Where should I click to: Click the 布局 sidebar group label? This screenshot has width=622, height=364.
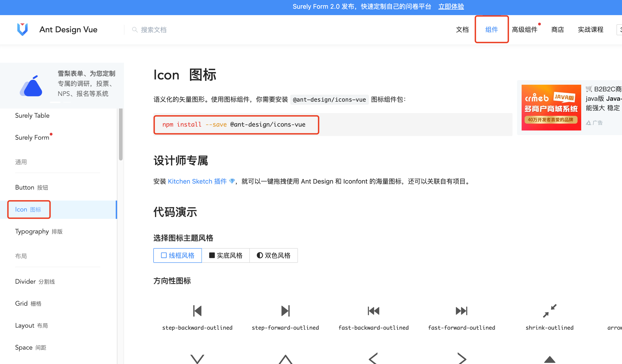[21, 256]
